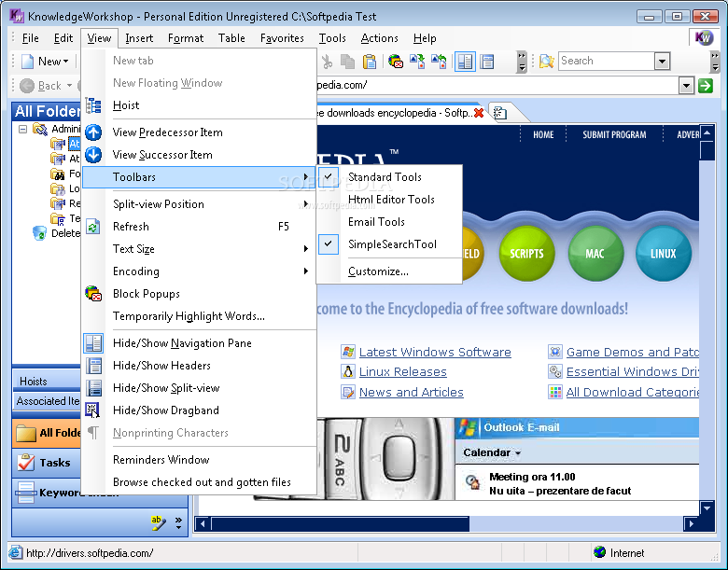This screenshot has width=728, height=570.
Task: Click the Hide/Show Navigation Pane icon
Action: tap(93, 343)
